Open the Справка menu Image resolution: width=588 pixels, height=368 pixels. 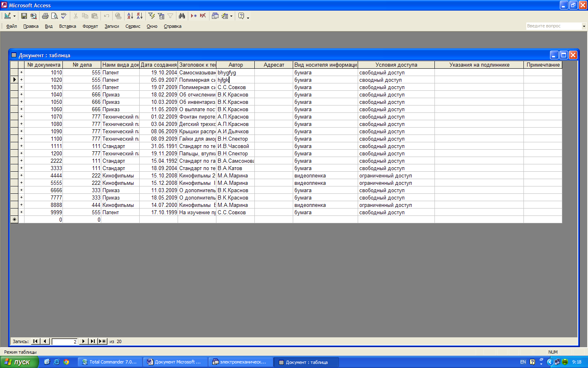172,26
